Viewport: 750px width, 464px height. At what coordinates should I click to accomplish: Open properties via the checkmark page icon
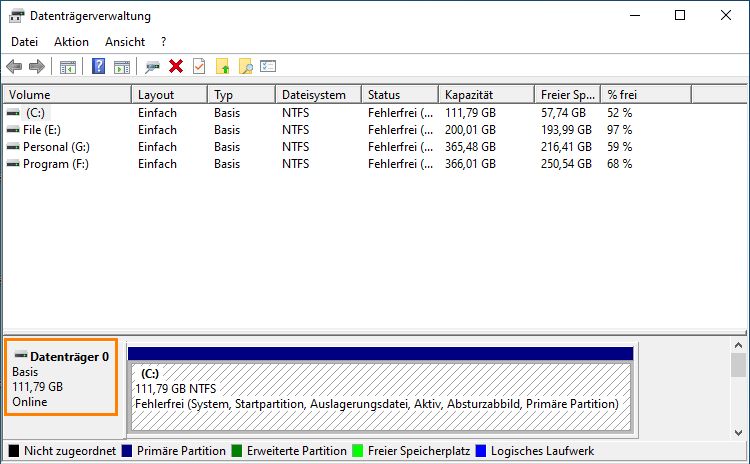[199, 66]
